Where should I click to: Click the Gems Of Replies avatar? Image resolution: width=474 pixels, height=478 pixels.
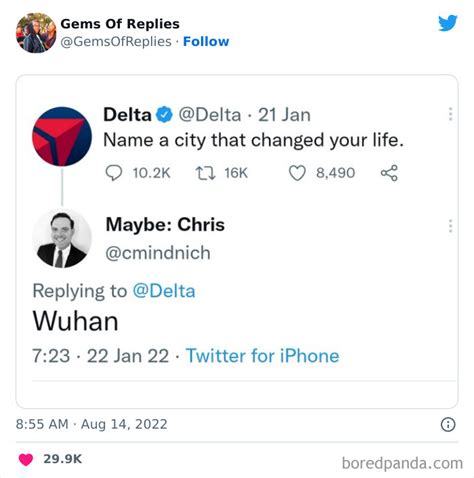[36, 33]
